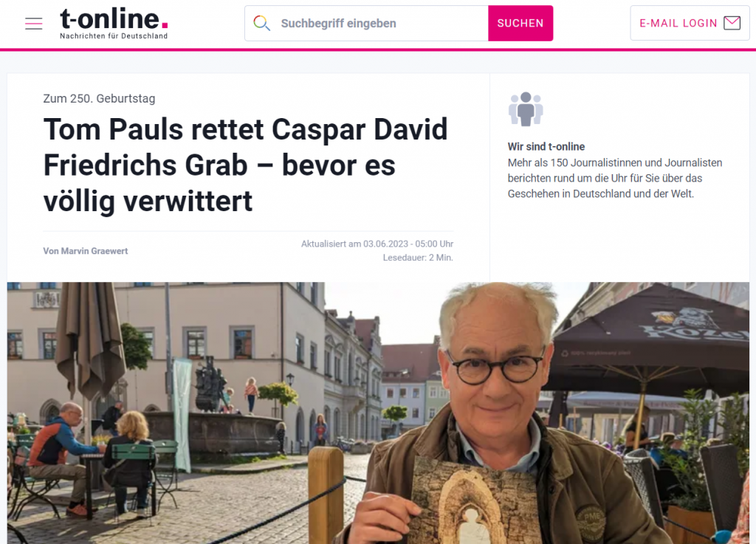Image resolution: width=756 pixels, height=544 pixels.
Task: Click the man's round glasses in photo
Action: tap(497, 368)
